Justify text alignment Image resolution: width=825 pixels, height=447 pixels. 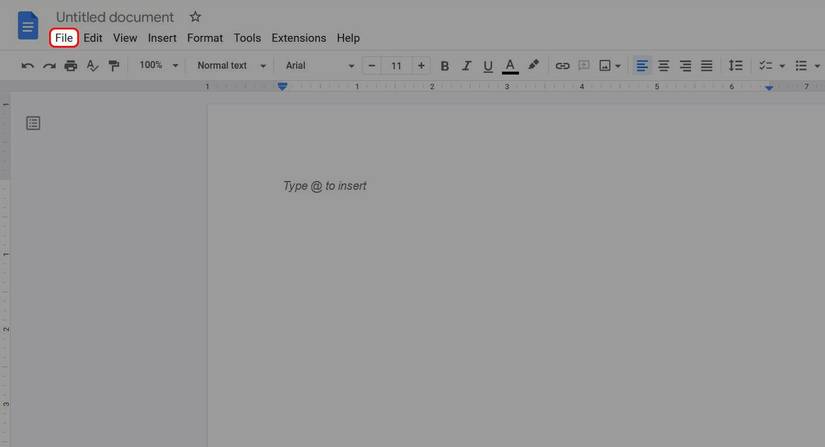(x=707, y=66)
